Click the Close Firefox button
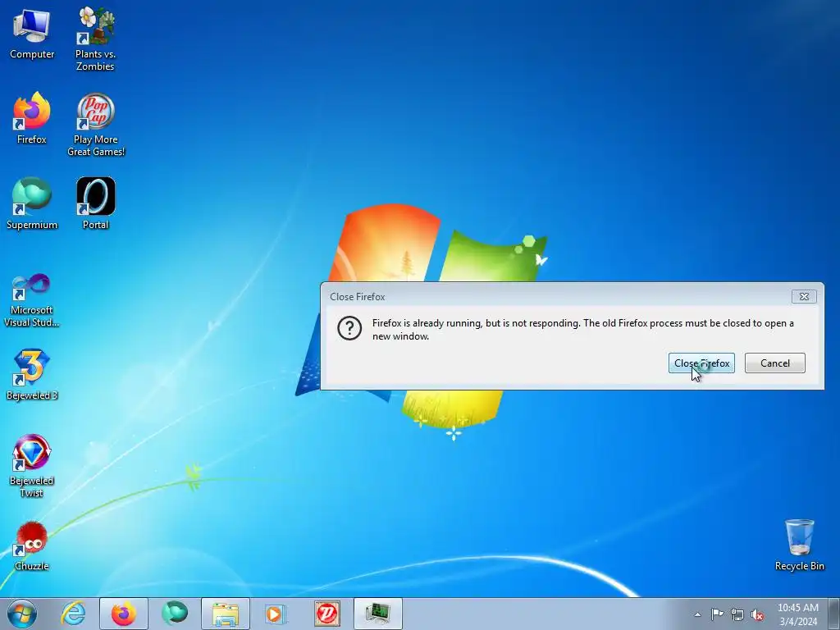Screen dimensions: 840x630 point(701,363)
